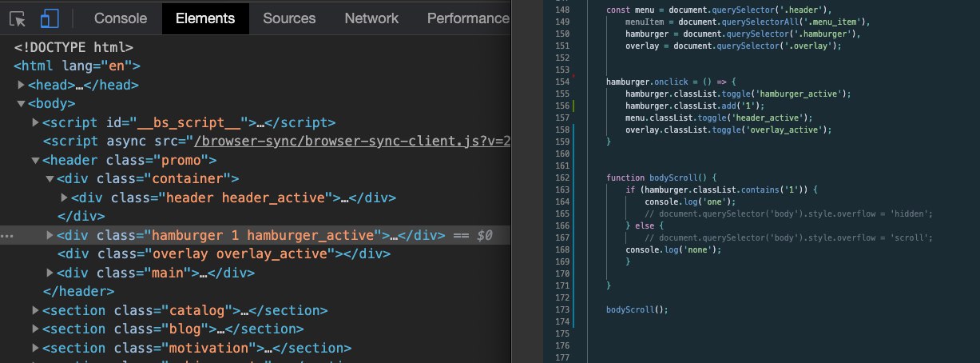This screenshot has height=363, width=980.
Task: Select the closing header tag row
Action: pos(78,292)
